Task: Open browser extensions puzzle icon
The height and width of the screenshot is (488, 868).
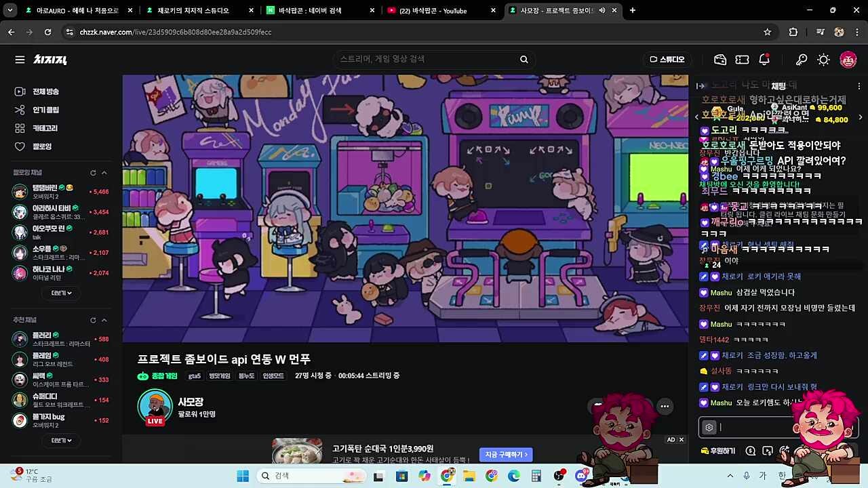Action: pyautogui.click(x=793, y=32)
